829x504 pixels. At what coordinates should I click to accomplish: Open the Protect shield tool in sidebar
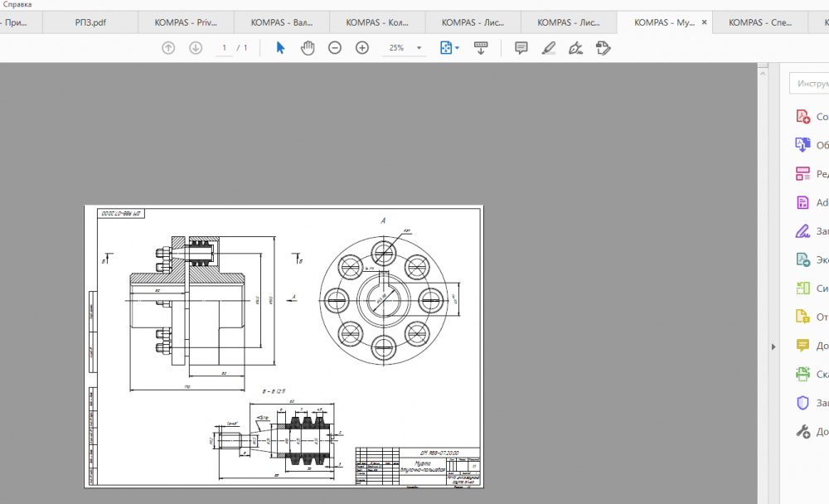coord(802,403)
